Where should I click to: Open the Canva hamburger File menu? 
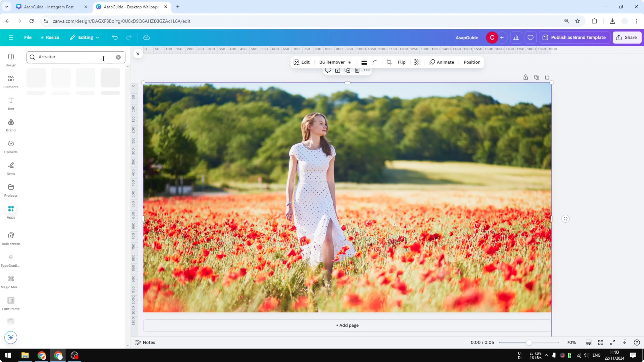[11, 37]
